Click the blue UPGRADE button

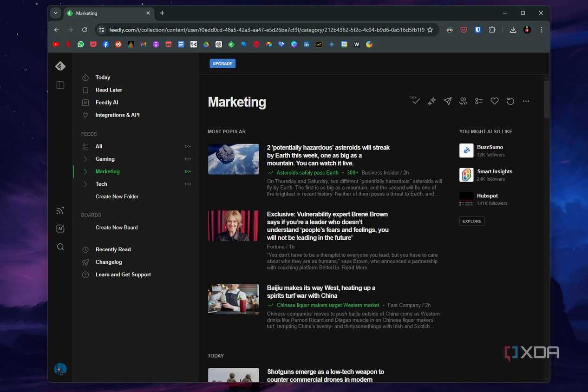click(222, 64)
